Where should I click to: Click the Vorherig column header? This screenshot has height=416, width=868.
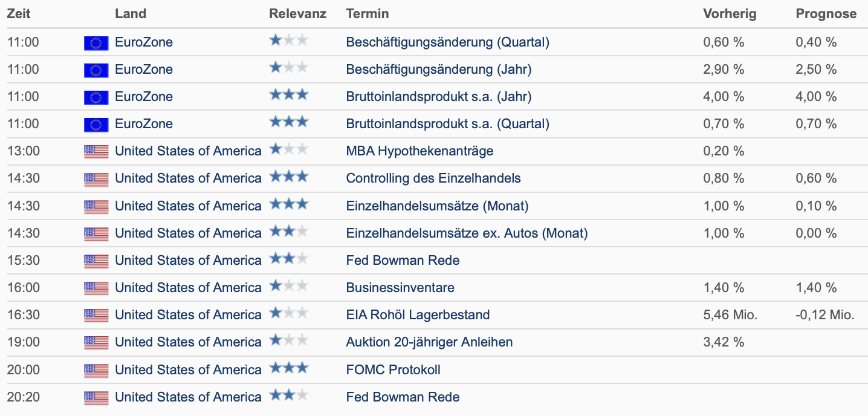click(730, 14)
